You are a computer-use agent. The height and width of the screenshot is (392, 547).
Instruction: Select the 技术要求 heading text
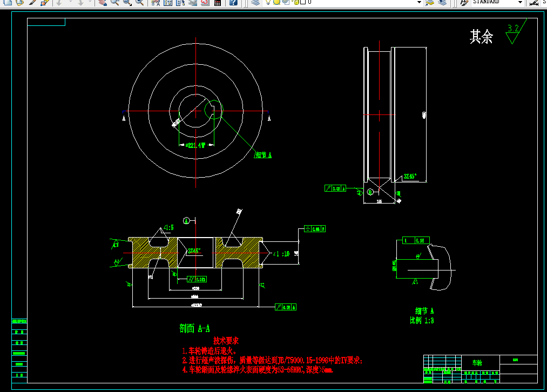(x=226, y=341)
